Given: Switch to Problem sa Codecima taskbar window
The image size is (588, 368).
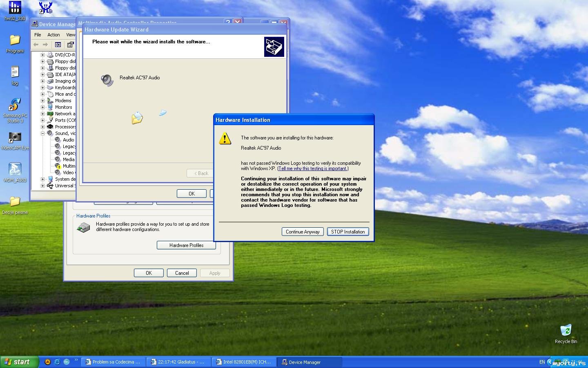Looking at the screenshot, I should (x=113, y=362).
